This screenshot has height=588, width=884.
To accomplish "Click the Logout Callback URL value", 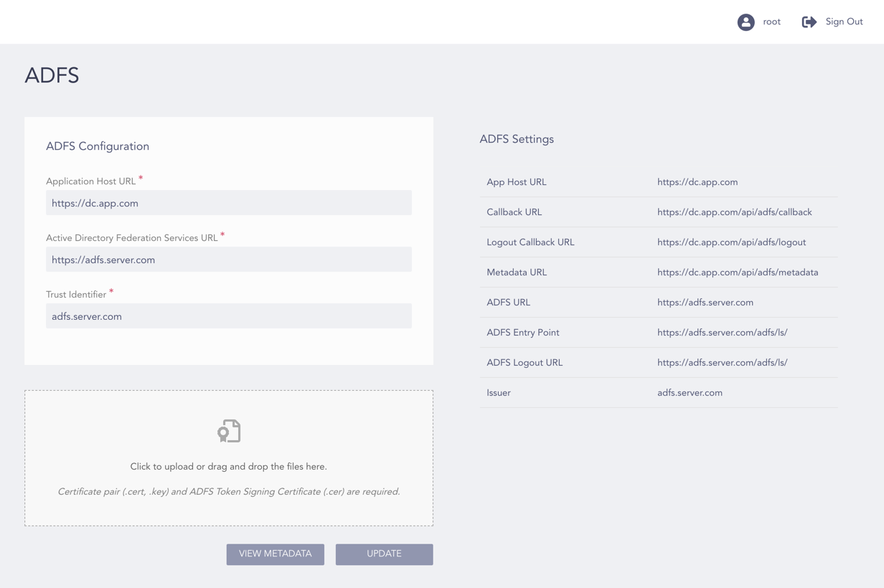I will pyautogui.click(x=731, y=242).
